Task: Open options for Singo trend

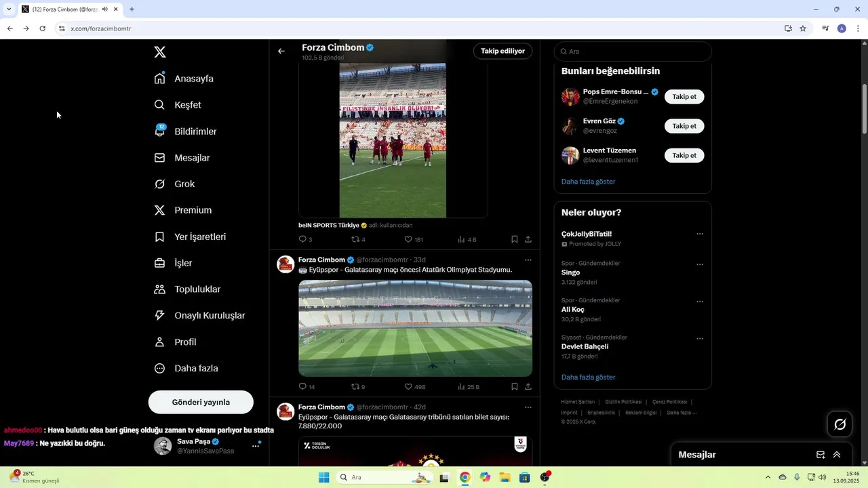Action: pyautogui.click(x=700, y=265)
